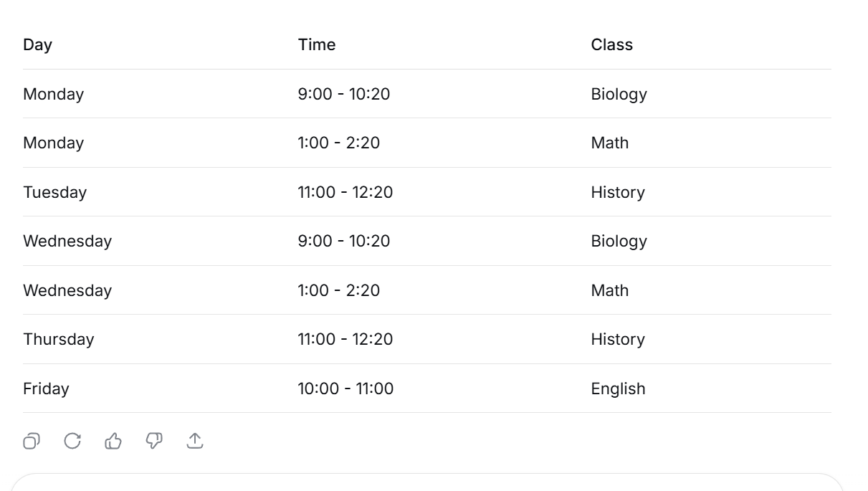Select the "Friday" day cell
868x491 pixels.
(x=46, y=388)
